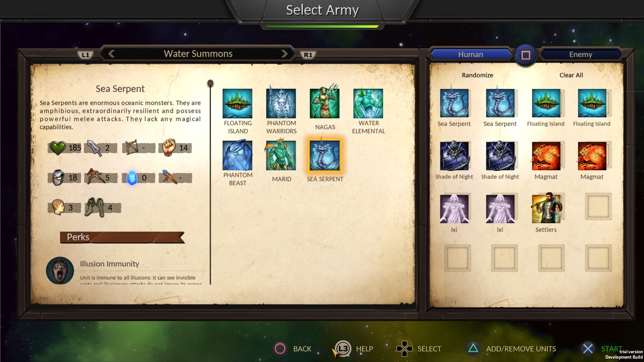Toggle Human/Enemy with the square button
644x362 pixels.
click(526, 55)
